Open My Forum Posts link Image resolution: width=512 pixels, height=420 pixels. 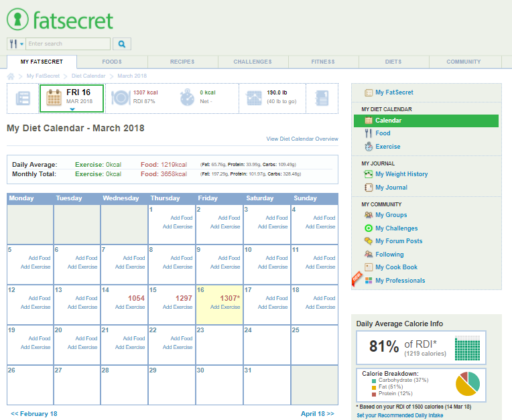click(399, 241)
